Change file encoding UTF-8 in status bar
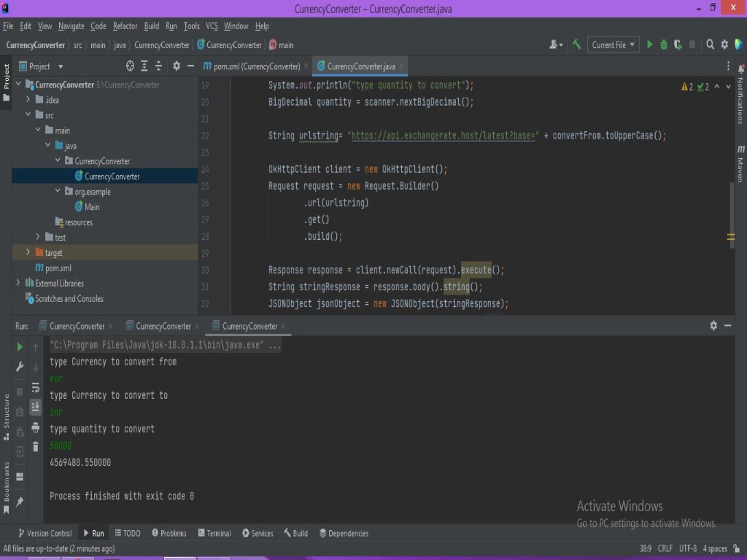 687,548
